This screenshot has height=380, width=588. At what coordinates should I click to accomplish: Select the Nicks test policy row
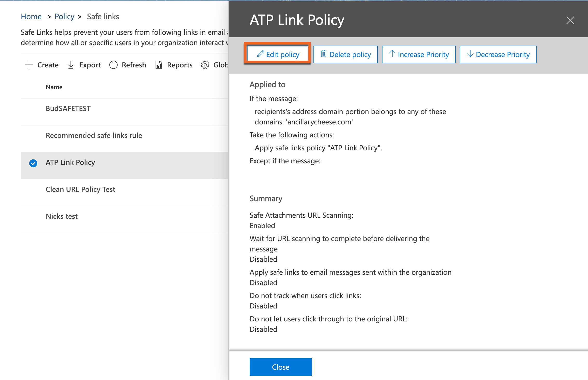62,216
